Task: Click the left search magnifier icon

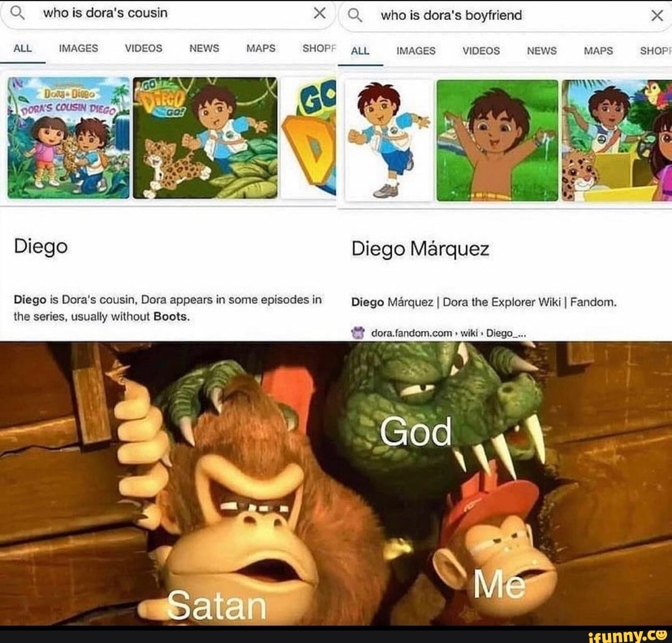Action: pyautogui.click(x=17, y=13)
